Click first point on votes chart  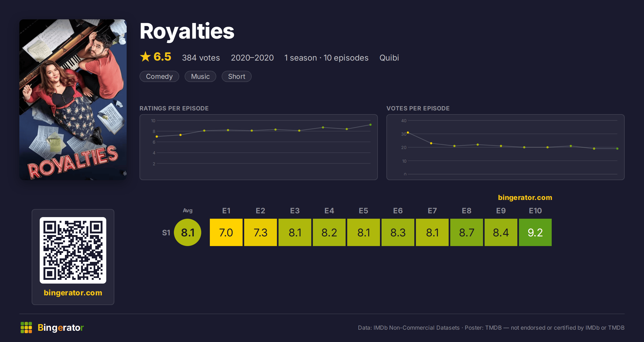pyautogui.click(x=408, y=133)
